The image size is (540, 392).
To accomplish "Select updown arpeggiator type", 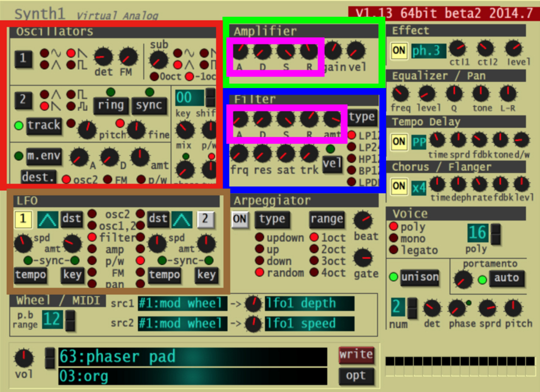I will point(259,237).
